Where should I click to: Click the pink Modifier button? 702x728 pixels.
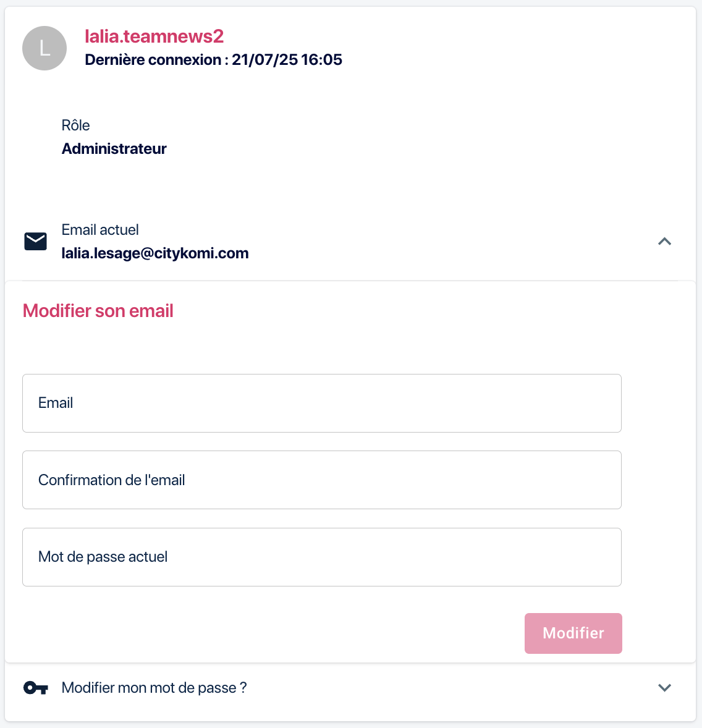coord(573,633)
